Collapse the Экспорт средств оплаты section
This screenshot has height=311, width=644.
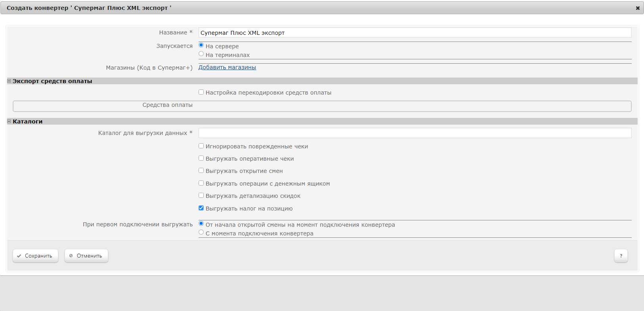pos(9,81)
